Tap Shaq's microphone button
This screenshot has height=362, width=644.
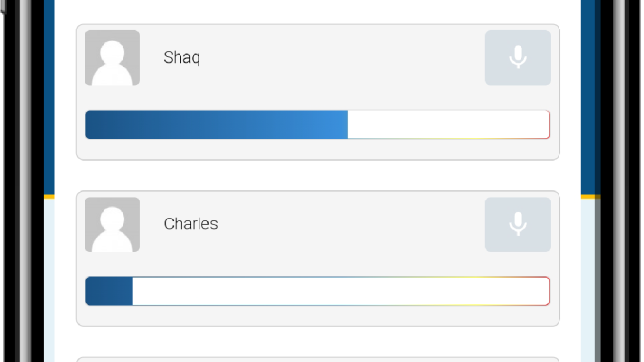pyautogui.click(x=518, y=58)
